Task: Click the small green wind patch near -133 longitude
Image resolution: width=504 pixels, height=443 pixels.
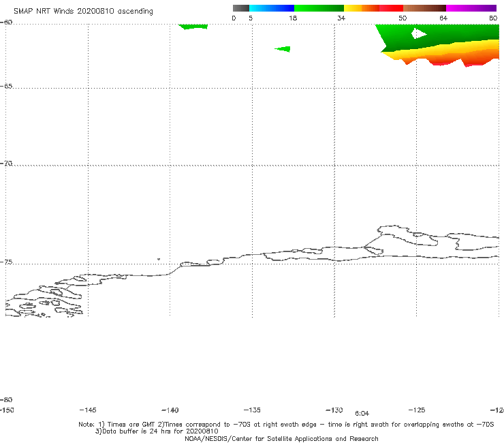Action: (x=284, y=49)
